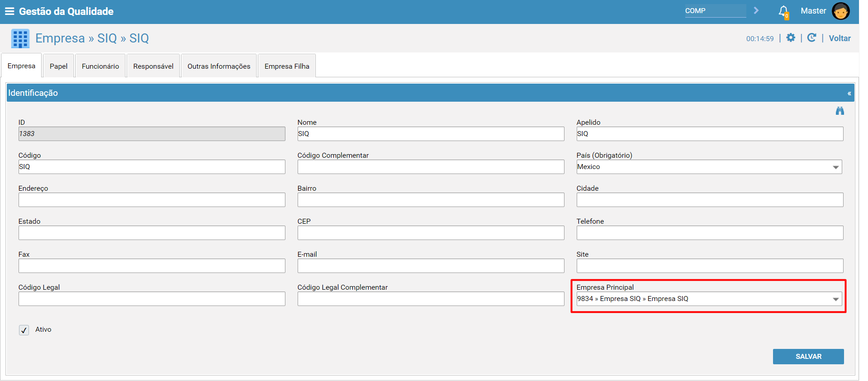
Task: Click the Bairro input field
Action: point(431,200)
